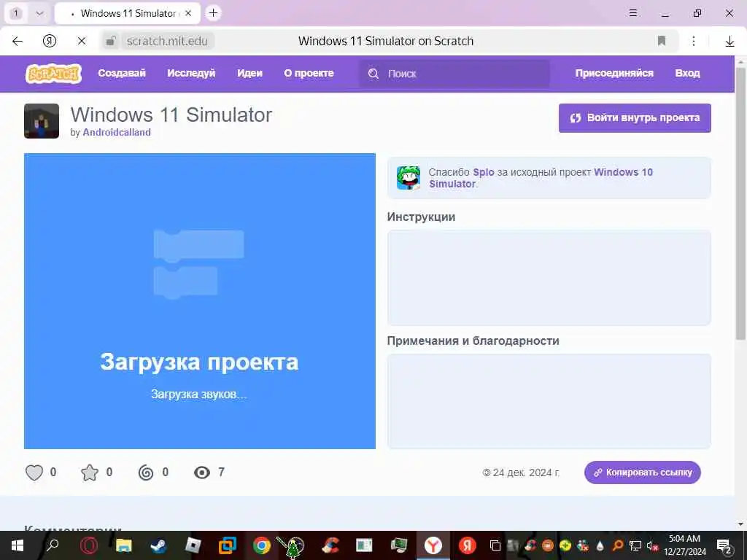Switch to the Windows 11 Simulator browser tab
Screen dimensions: 747x560
click(128, 13)
